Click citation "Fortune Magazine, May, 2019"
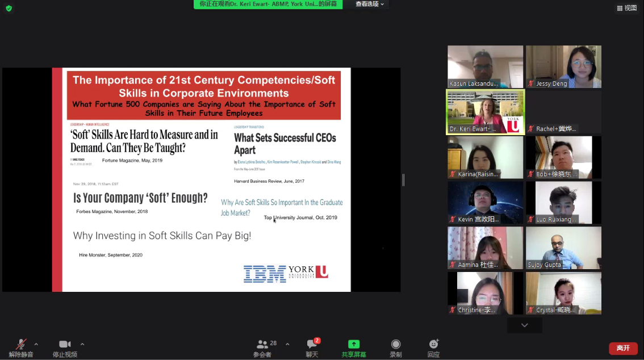 132,161
